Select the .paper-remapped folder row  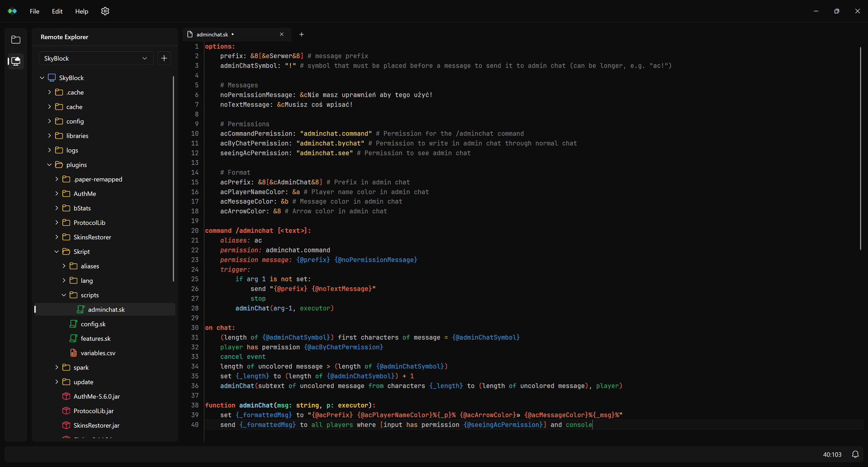[x=105, y=179]
